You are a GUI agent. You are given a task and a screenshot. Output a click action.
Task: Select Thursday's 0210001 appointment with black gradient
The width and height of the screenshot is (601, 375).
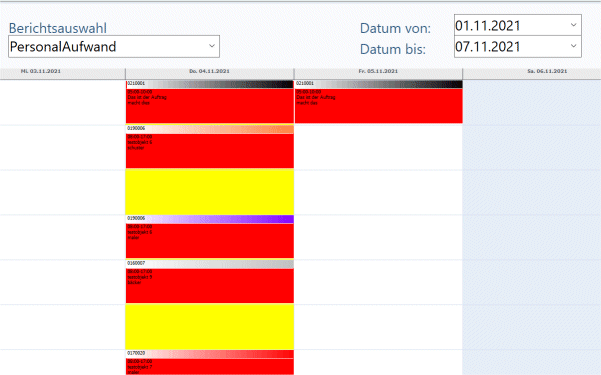(210, 102)
